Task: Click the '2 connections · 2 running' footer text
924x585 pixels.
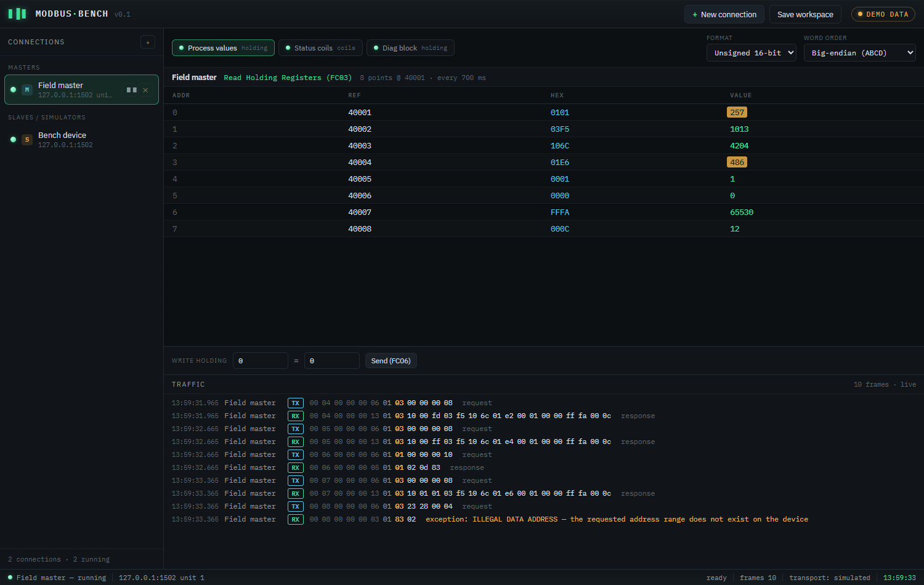Action: (x=59, y=560)
